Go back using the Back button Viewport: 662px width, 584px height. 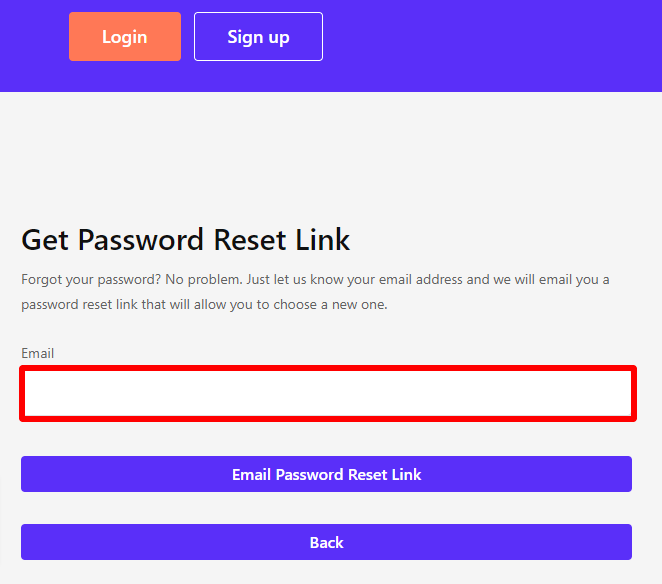point(326,542)
